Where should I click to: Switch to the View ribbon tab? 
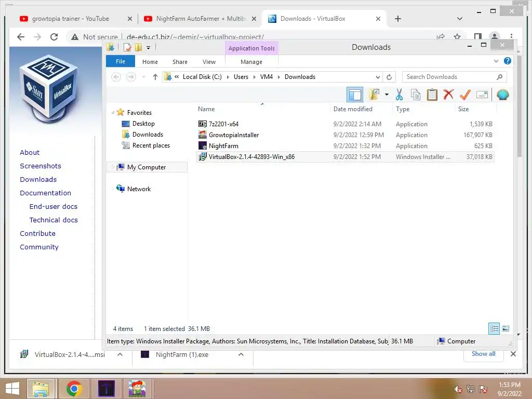pos(209,62)
